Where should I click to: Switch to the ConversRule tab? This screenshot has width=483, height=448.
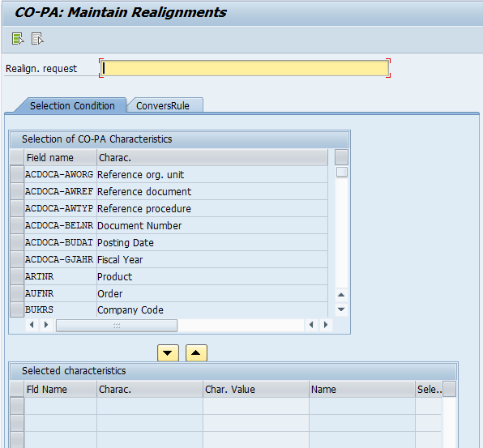coord(163,105)
